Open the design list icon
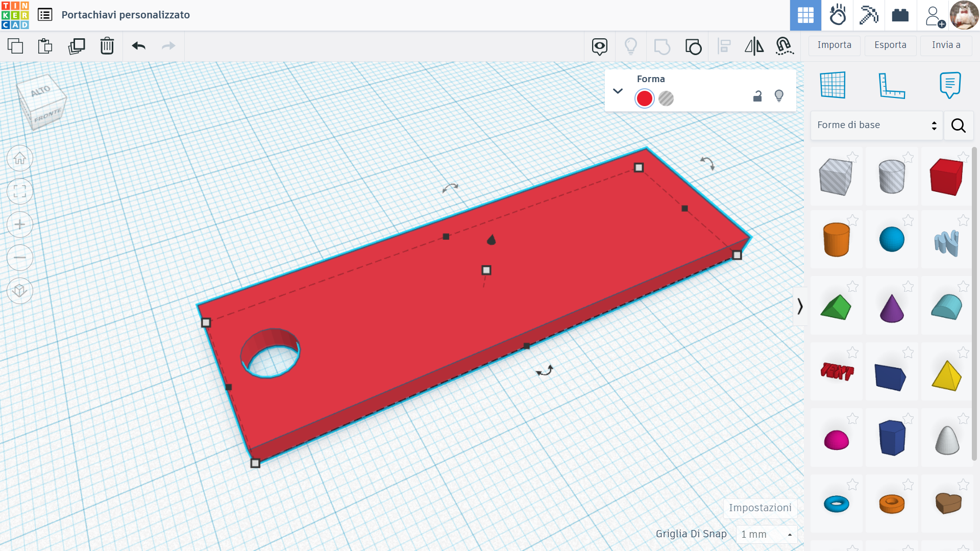 coord(45,15)
